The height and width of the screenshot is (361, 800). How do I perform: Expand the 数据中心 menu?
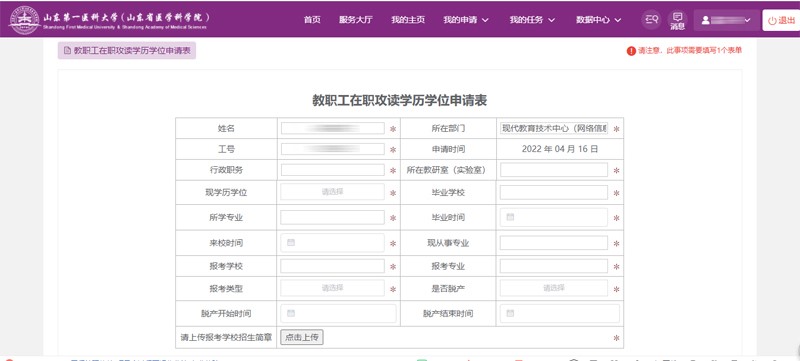pos(598,20)
